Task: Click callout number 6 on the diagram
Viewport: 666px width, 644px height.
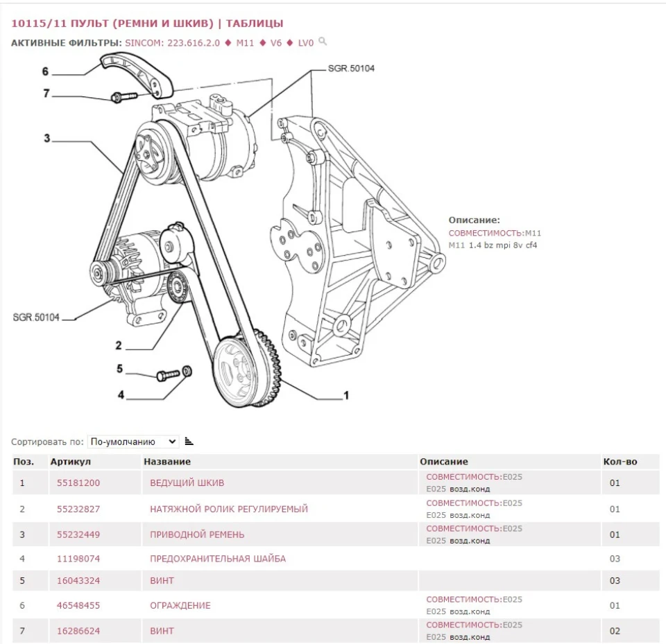Action: click(46, 71)
